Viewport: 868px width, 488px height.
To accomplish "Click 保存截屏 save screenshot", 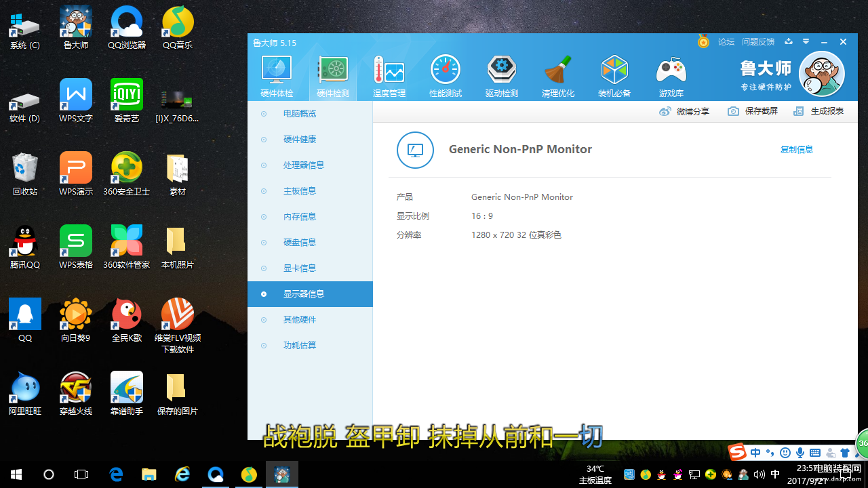I will [753, 111].
